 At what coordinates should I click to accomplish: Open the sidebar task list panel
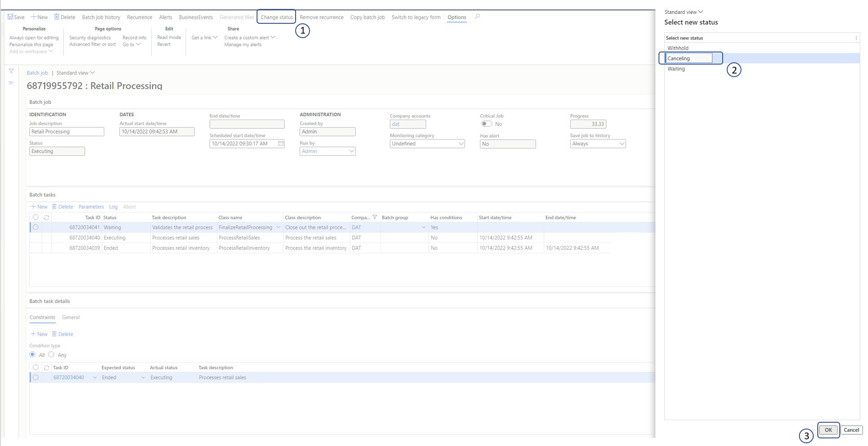[x=11, y=83]
